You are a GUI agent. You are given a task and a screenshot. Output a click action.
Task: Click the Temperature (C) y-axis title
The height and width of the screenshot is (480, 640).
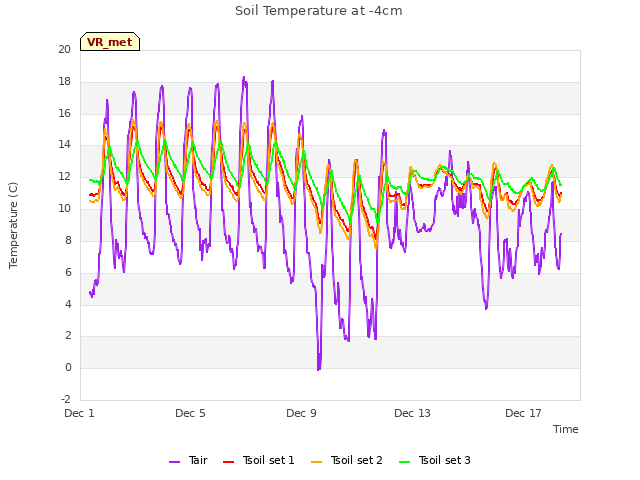(13, 225)
